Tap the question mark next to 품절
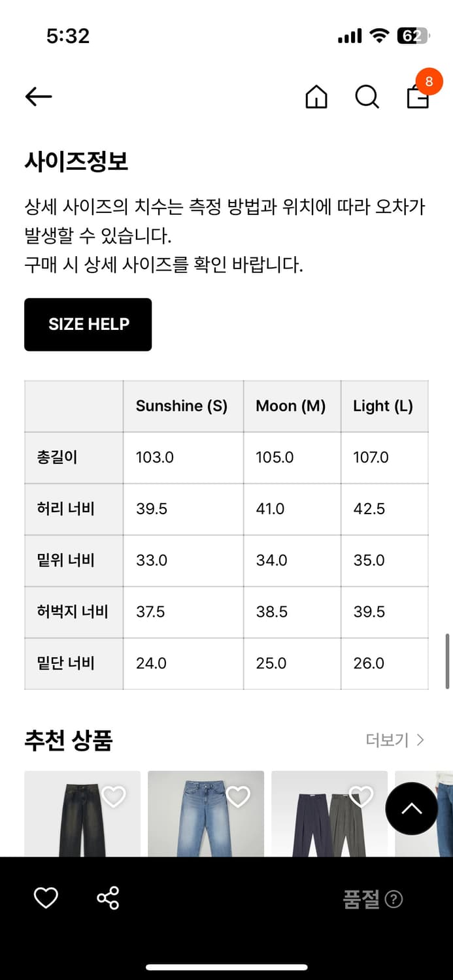Viewport: 453px width, 980px height. 394,899
